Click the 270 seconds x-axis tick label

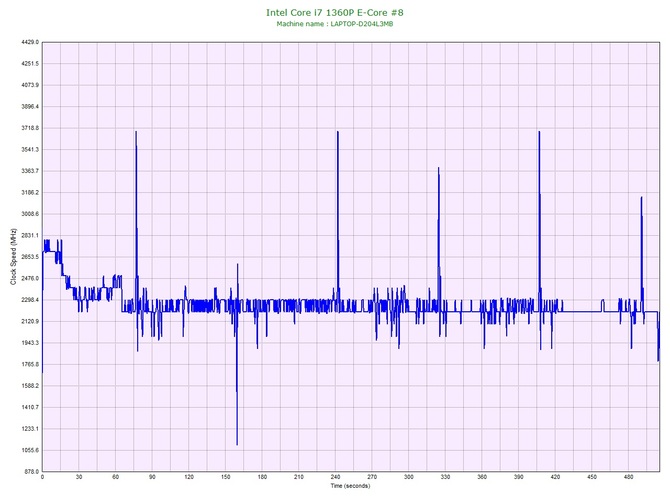pos(372,477)
